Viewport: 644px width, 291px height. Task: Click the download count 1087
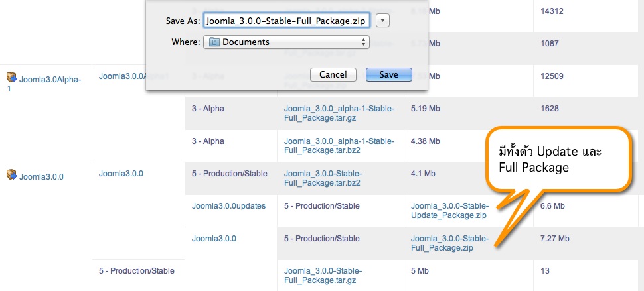550,44
